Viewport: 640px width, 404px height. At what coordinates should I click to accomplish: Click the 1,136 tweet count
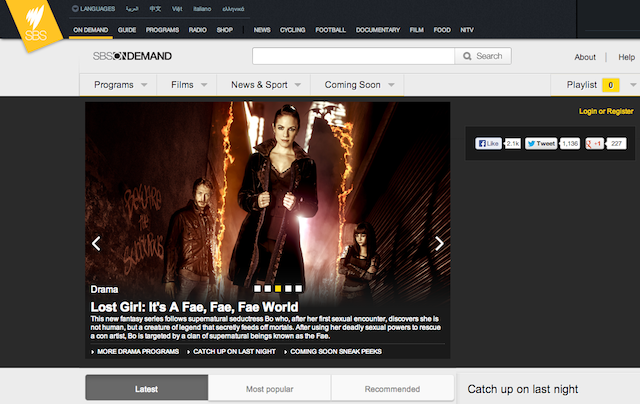point(570,144)
